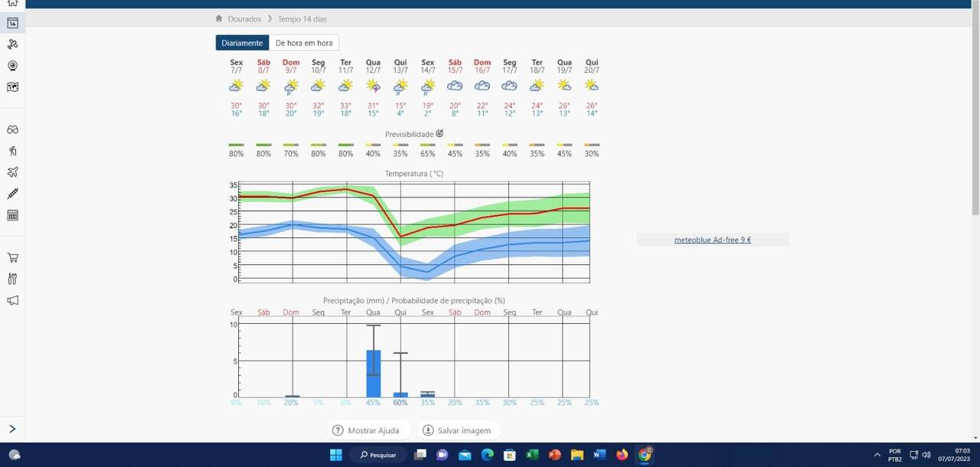Image resolution: width=980 pixels, height=467 pixels.
Task: Open the webcam icon in sidebar
Action: coord(12,66)
